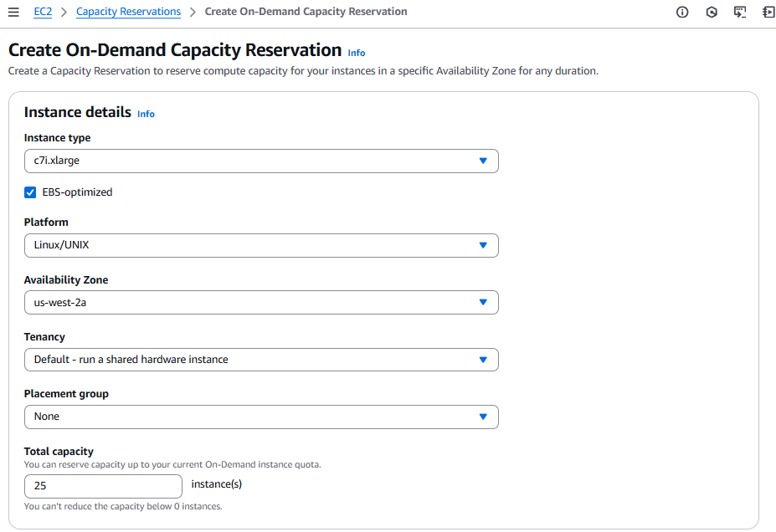
Task: Launch CloudShell from the header icon
Action: coord(740,13)
